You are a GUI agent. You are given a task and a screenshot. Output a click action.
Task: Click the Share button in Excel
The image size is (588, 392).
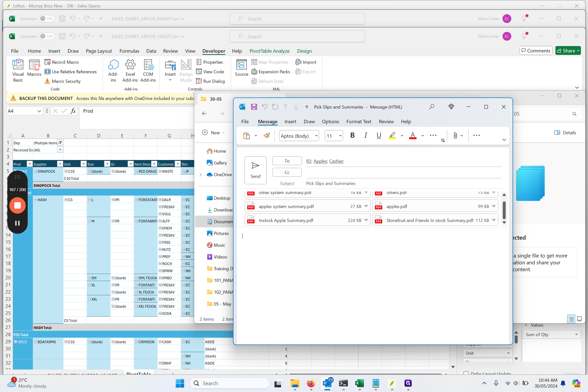(x=568, y=51)
